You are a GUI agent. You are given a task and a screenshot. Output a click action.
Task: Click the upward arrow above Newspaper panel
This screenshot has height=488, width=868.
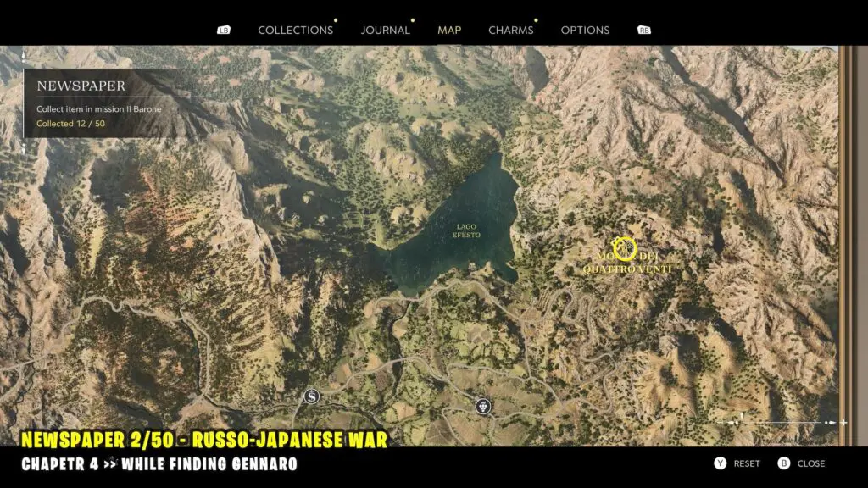[x=24, y=56]
